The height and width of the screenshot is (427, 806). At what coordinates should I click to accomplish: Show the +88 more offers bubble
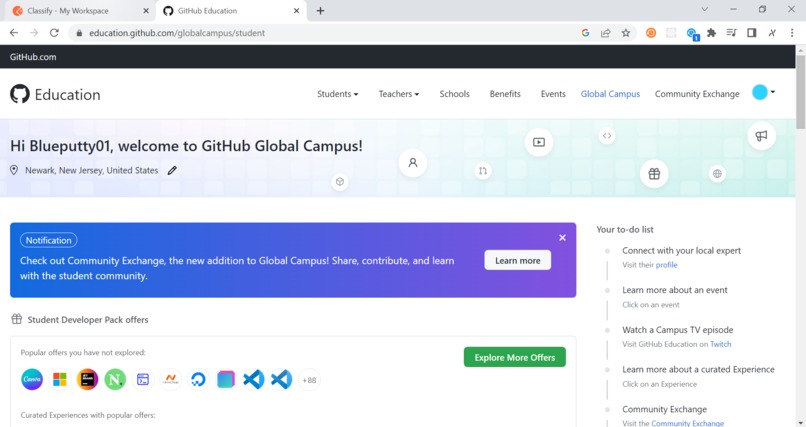coord(309,380)
